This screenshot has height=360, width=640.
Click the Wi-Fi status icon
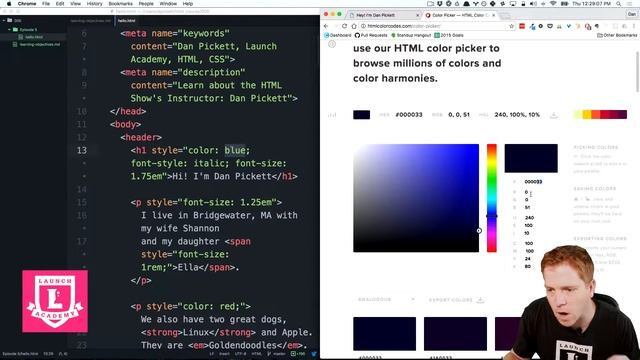tap(553, 4)
